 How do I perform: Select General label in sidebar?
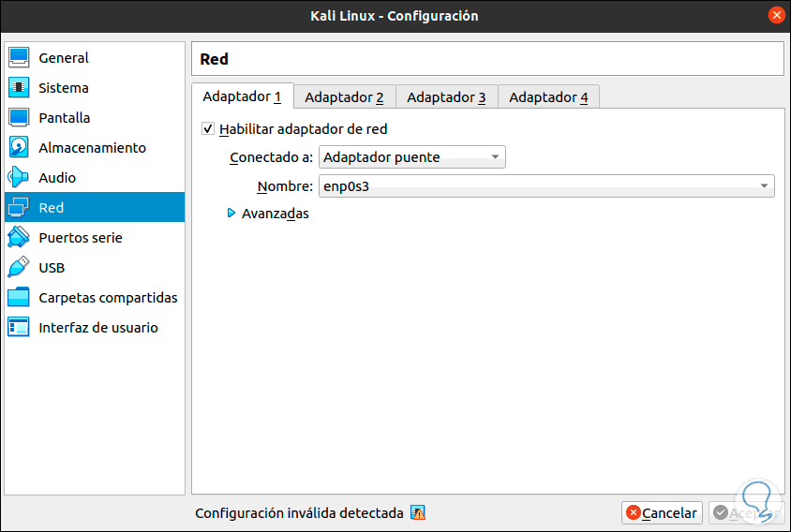tap(64, 58)
